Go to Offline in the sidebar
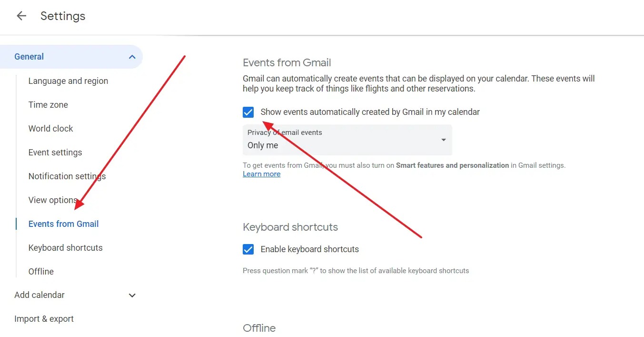644x337 pixels. point(41,272)
